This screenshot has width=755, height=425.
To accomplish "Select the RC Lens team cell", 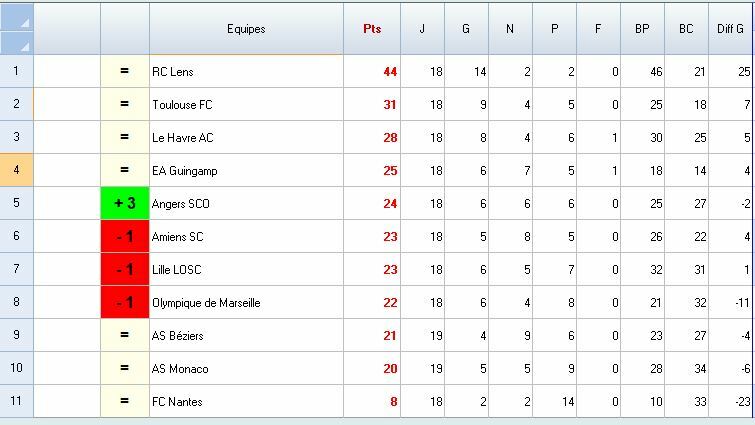I will pos(246,72).
